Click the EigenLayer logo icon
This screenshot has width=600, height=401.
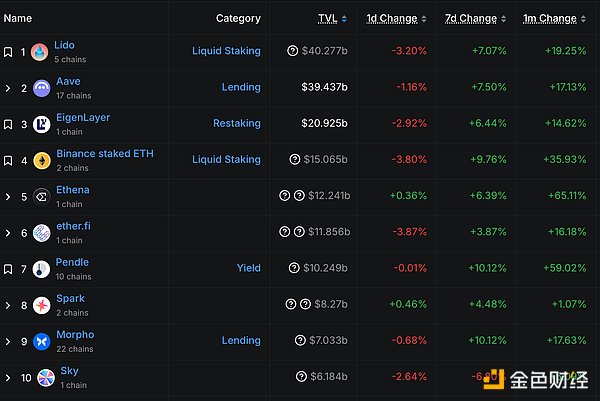click(40, 124)
